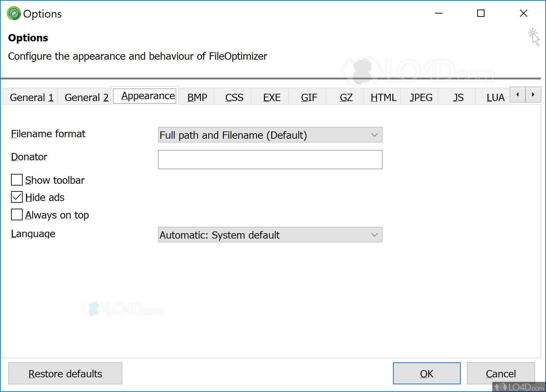Switch to the General 1 tab
The image size is (546, 392).
coord(31,97)
